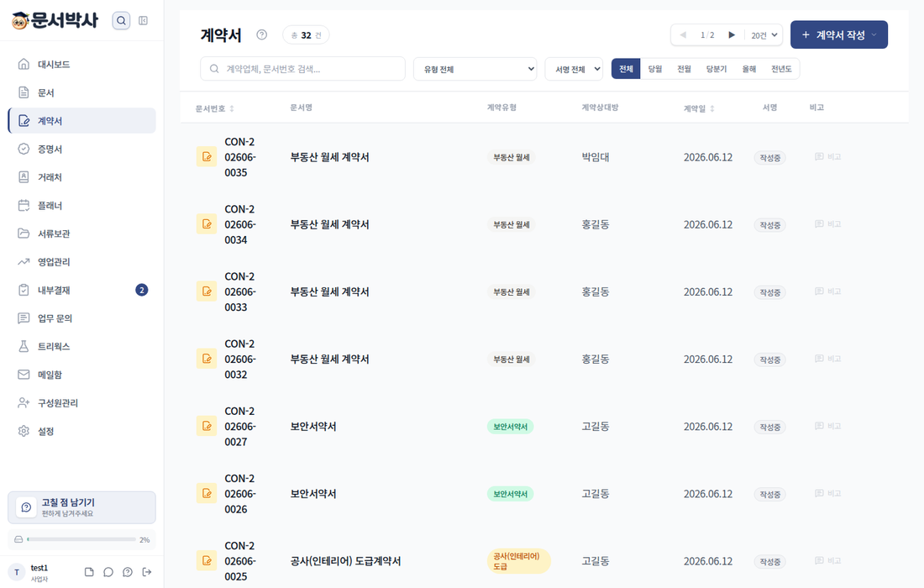Sort by 계약일 column header
924x588 pixels.
(x=700, y=108)
